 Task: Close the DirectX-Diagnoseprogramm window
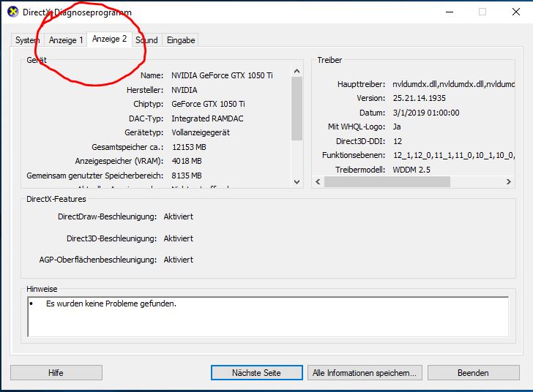coord(516,12)
